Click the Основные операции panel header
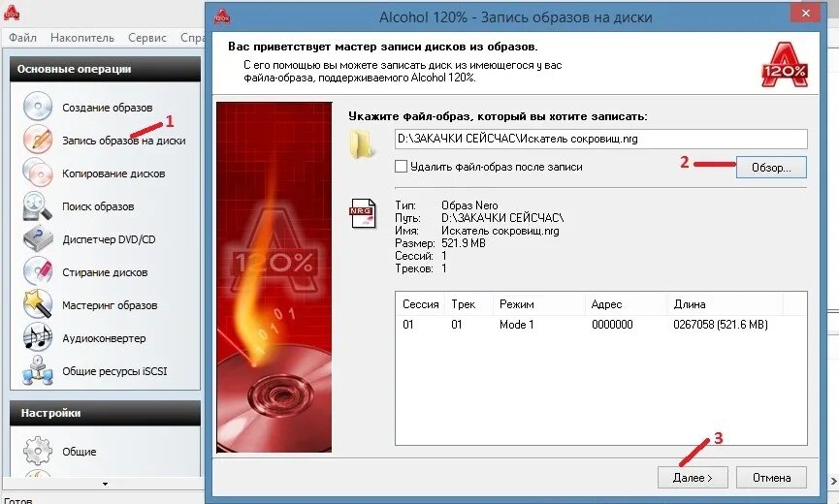The height and width of the screenshot is (504, 839). [x=105, y=69]
